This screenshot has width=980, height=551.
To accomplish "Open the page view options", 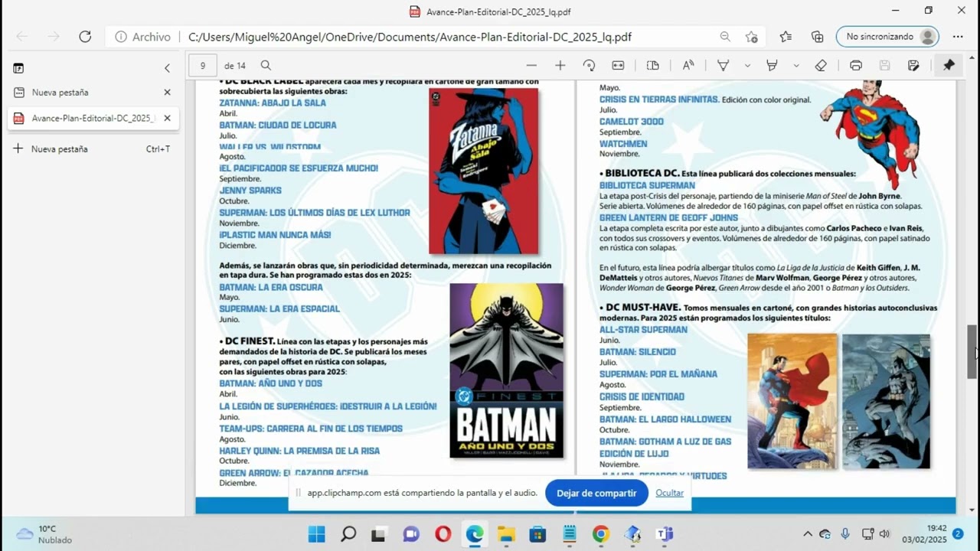I will (x=652, y=66).
